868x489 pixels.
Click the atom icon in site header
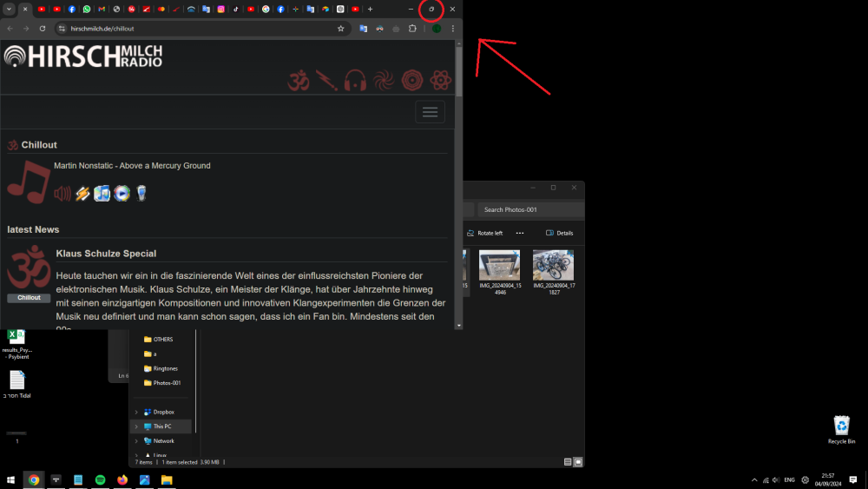[x=440, y=81]
